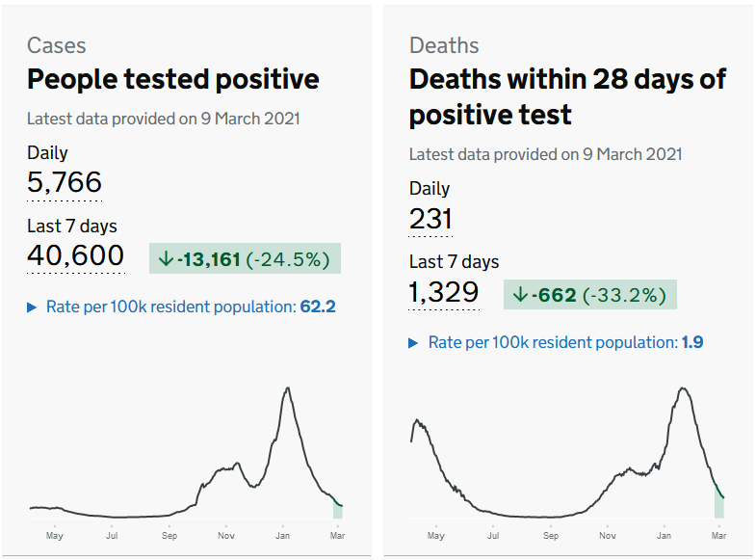The image size is (756, 560).
Task: Click the January peak on deaths chart
Action: coord(683,388)
